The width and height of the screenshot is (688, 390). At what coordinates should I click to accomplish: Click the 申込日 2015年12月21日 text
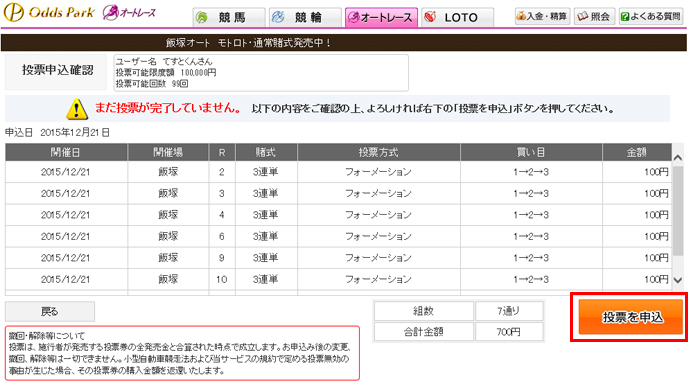point(57,132)
